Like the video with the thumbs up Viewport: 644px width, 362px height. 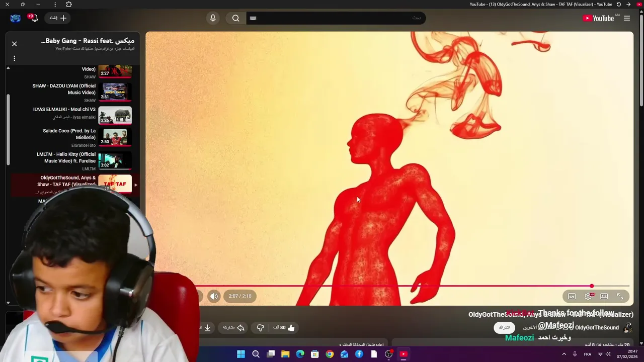(x=284, y=328)
